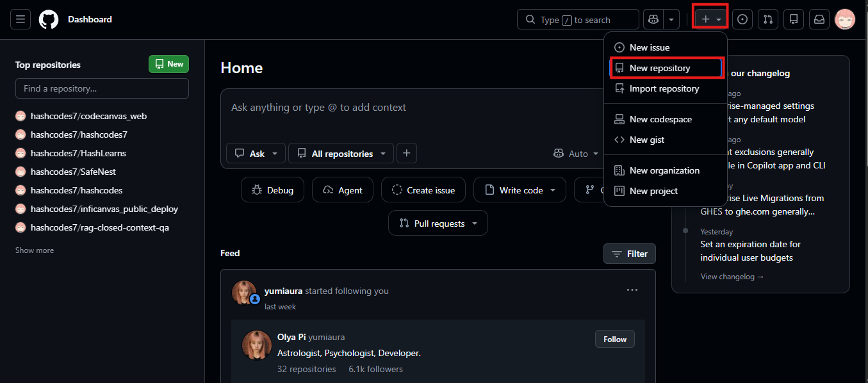Open hashcodes7/hashcodes repository
The height and width of the screenshot is (383, 868).
click(76, 190)
